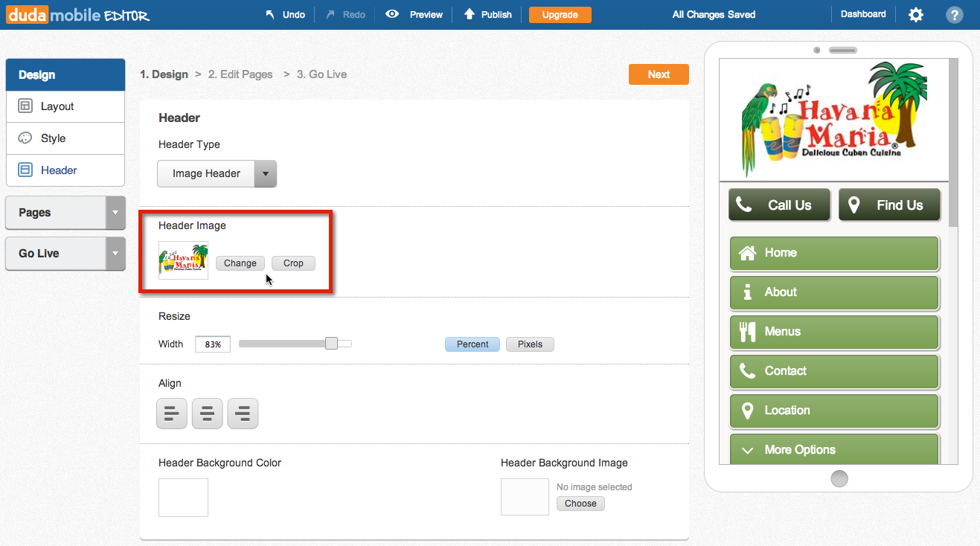Click the Image Header dropdown text
The image size is (980, 546).
pos(206,174)
